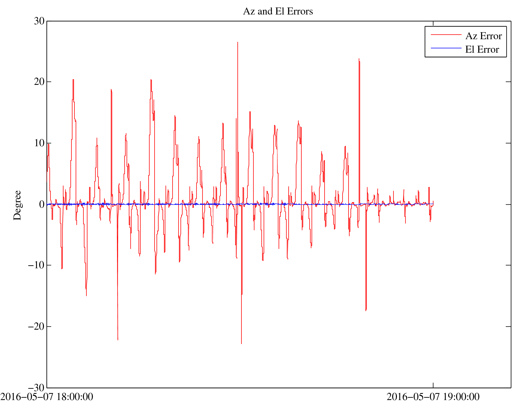Click the blue El Error legend line sample
This screenshot has width=518, height=420.
point(446,48)
